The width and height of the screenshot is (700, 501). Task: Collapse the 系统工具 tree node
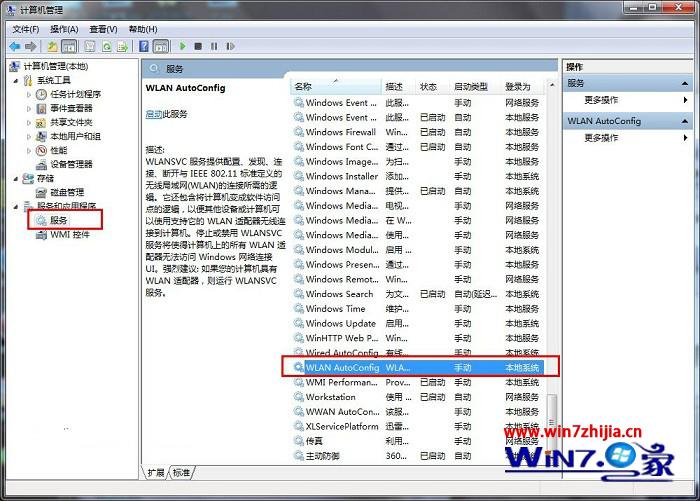[16, 81]
